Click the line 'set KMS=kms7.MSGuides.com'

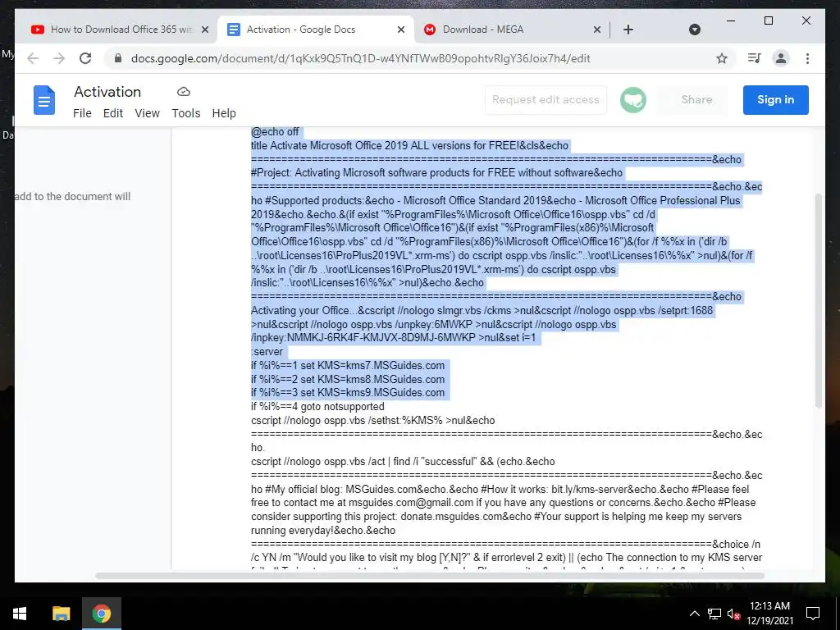click(x=348, y=365)
